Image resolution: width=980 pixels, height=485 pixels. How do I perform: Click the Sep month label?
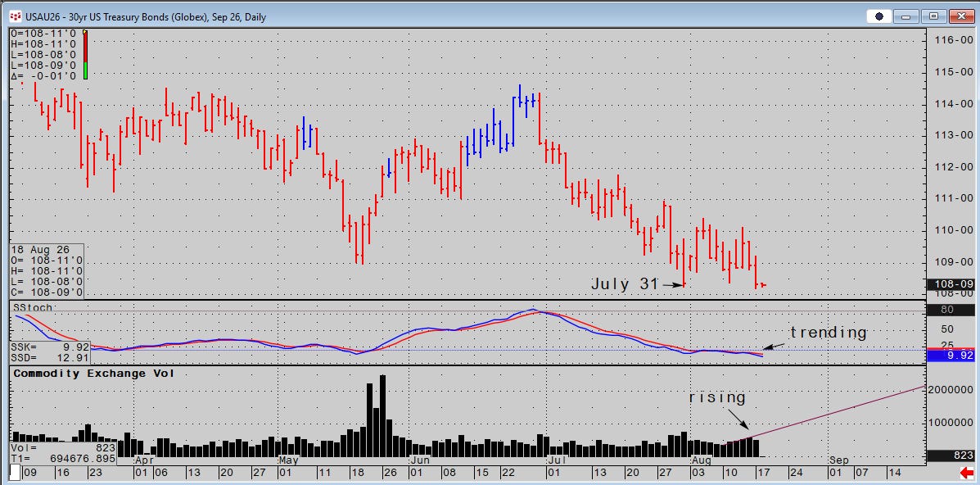click(x=838, y=460)
